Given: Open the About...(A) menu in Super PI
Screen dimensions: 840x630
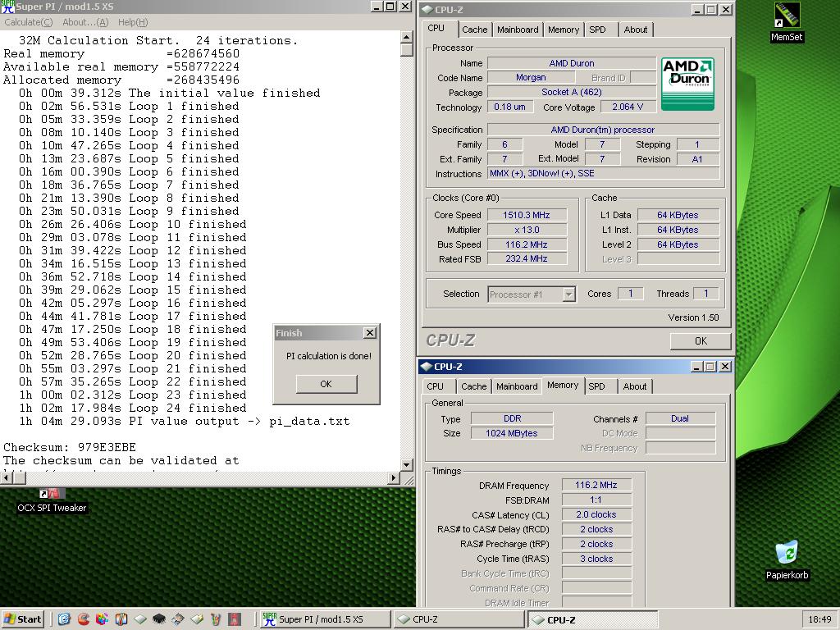Looking at the screenshot, I should pos(85,22).
